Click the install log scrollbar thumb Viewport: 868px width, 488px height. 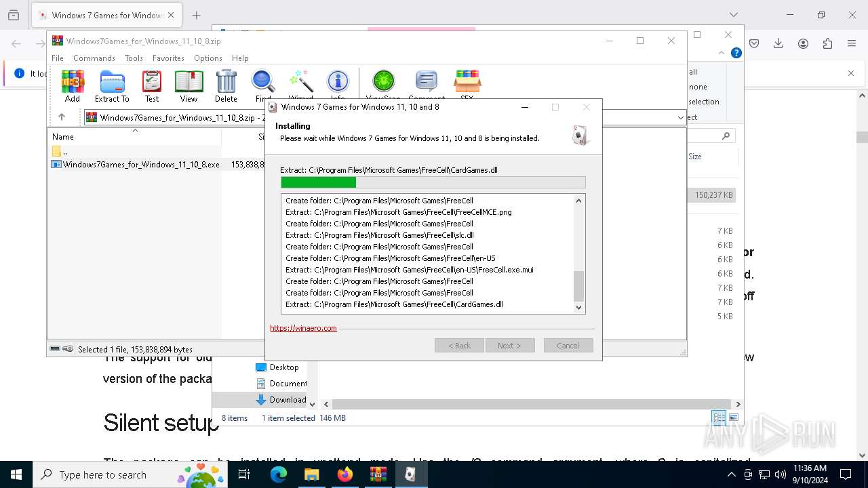pyautogui.click(x=578, y=286)
